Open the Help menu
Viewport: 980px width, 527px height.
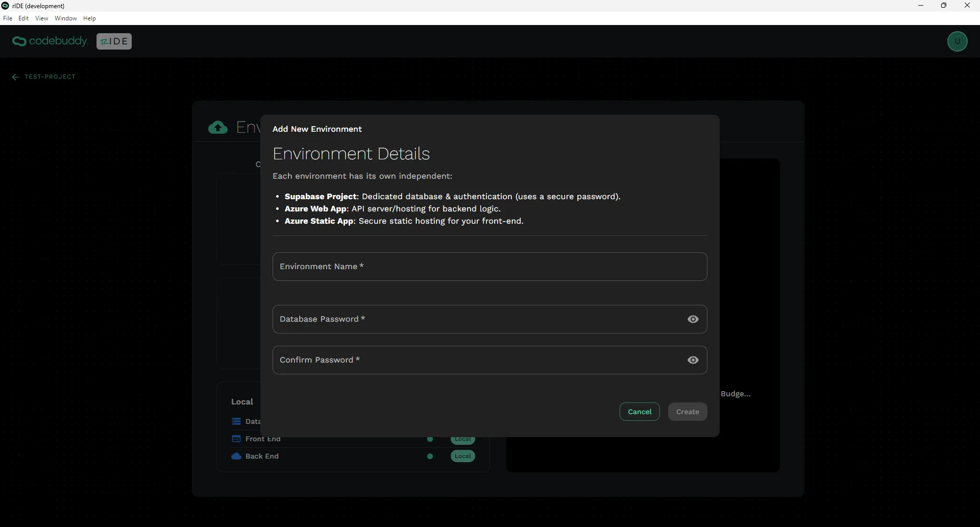[89, 18]
